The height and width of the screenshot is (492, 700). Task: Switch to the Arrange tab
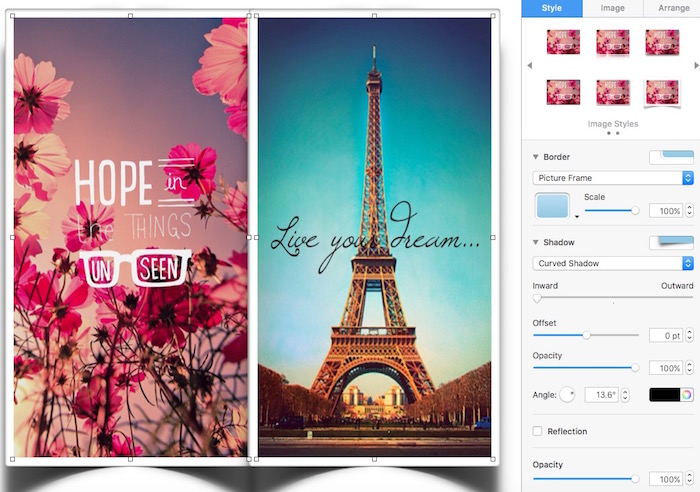672,8
